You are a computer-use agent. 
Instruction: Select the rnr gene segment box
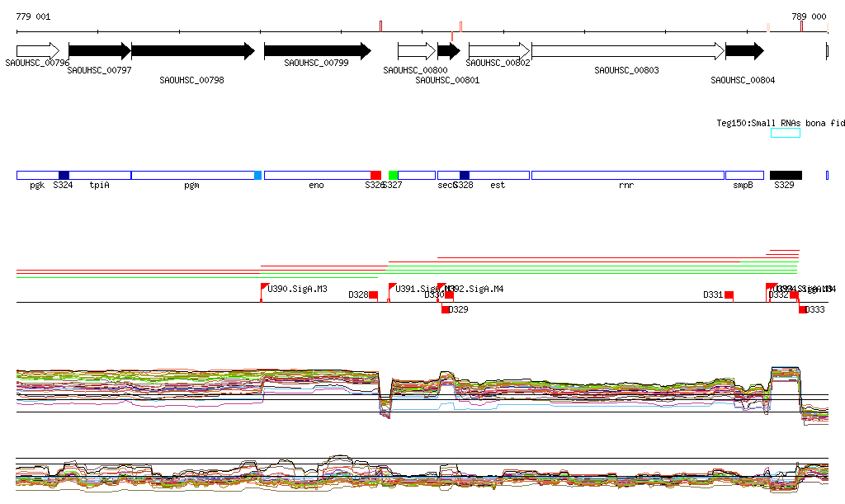(627, 176)
